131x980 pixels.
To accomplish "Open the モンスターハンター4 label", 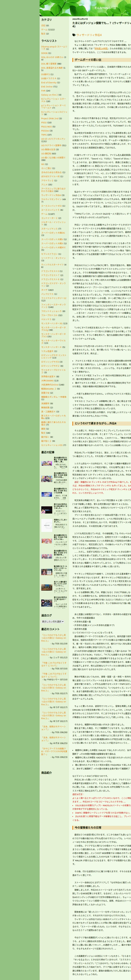I will tap(51, 347).
